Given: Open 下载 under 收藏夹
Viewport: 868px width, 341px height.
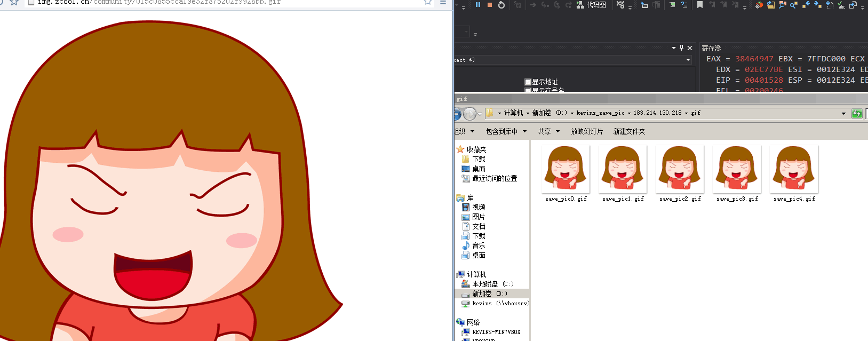Looking at the screenshot, I should (x=479, y=159).
